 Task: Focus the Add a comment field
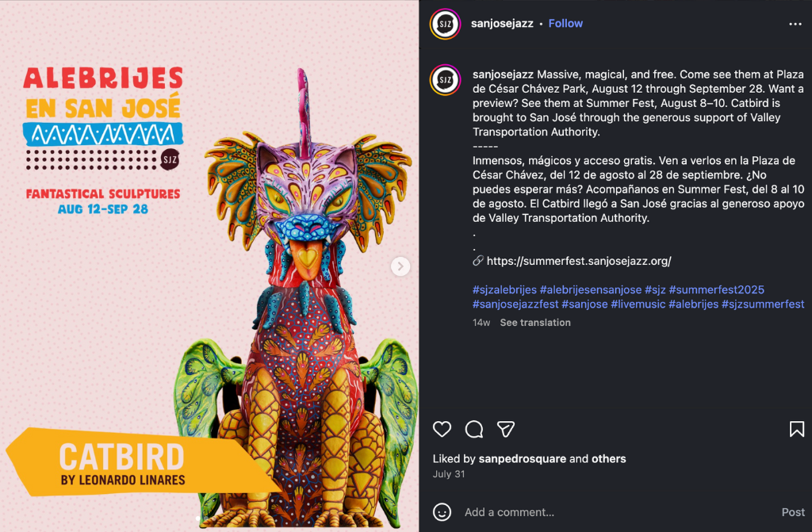coord(616,512)
